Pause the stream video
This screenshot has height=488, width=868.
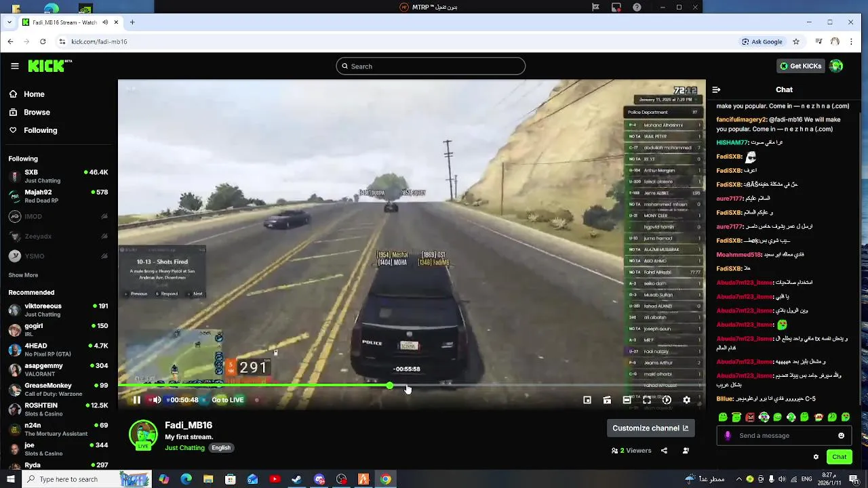point(136,400)
